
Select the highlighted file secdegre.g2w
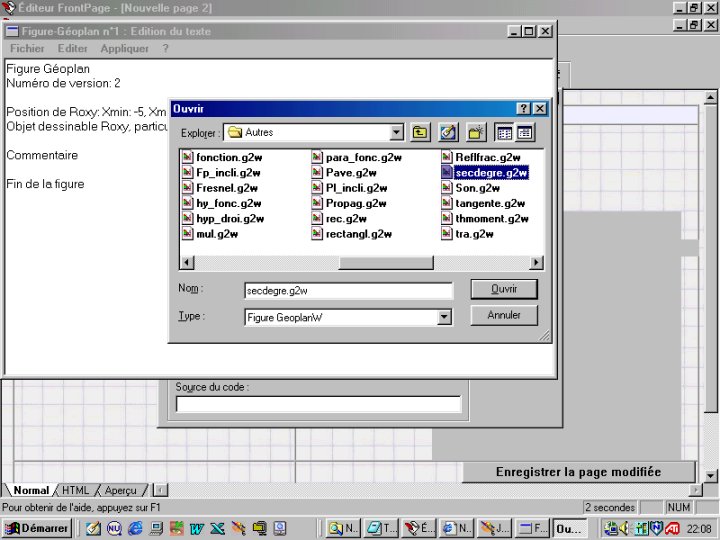click(485, 173)
